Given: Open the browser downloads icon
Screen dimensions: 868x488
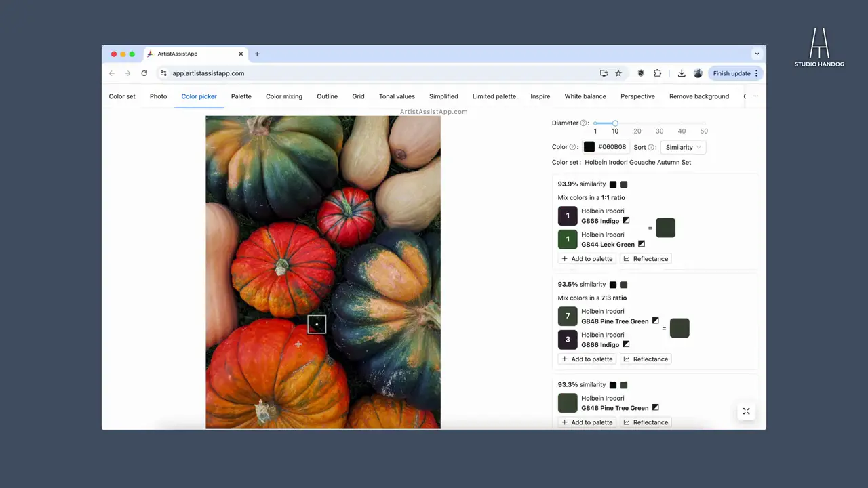Looking at the screenshot, I should pyautogui.click(x=682, y=73).
